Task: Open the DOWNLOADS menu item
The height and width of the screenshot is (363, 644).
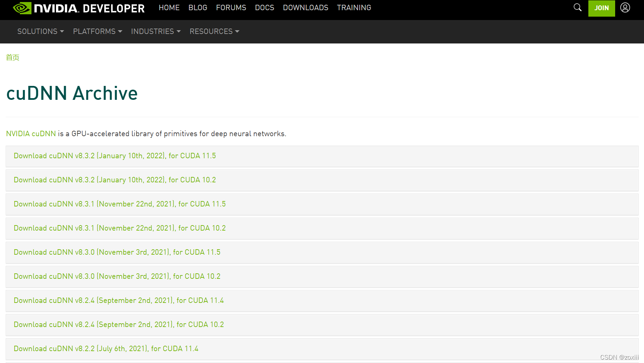Action: coord(305,7)
